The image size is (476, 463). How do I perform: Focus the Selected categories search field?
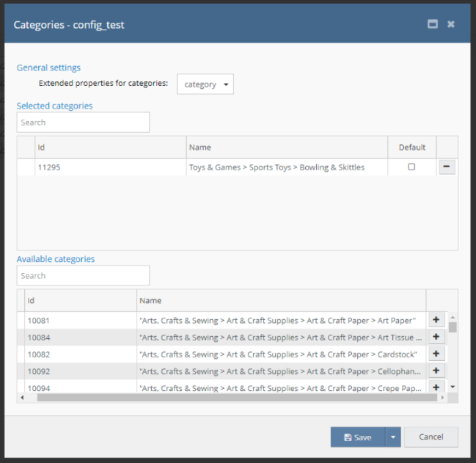tap(83, 123)
